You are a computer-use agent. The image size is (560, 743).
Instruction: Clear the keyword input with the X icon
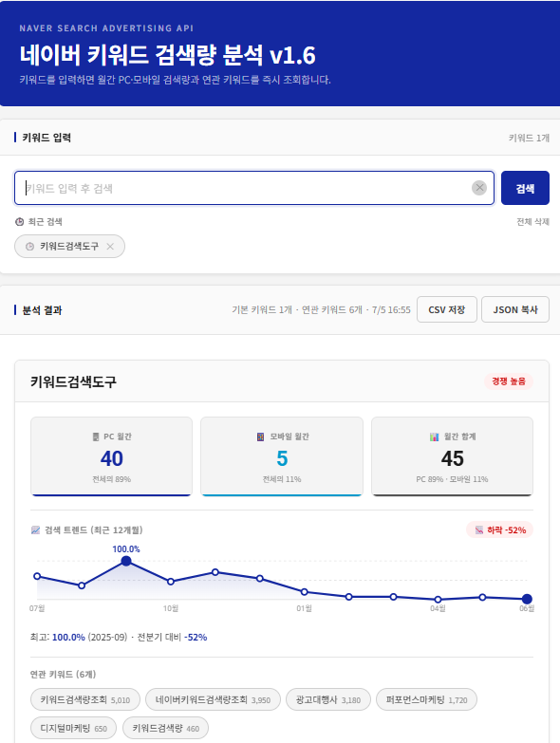pos(479,188)
